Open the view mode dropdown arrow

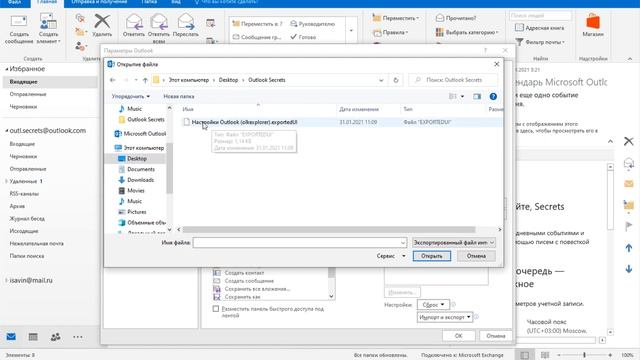[462, 96]
